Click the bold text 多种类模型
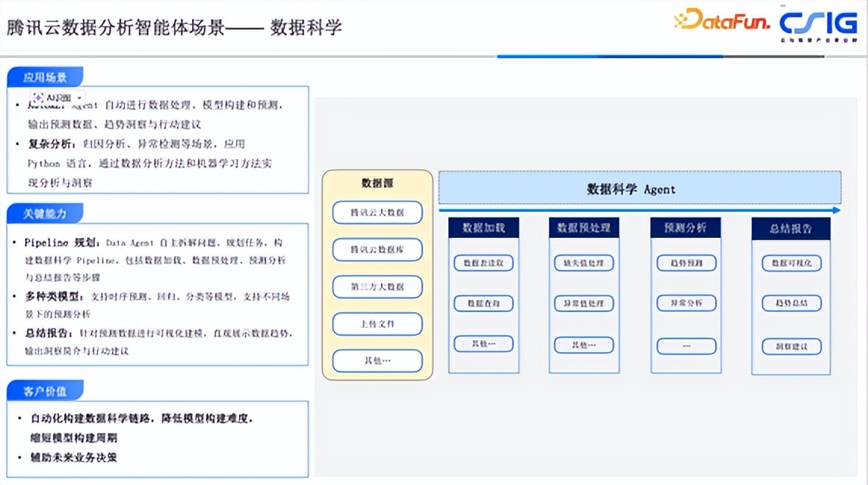The height and width of the screenshot is (485, 868). (53, 296)
